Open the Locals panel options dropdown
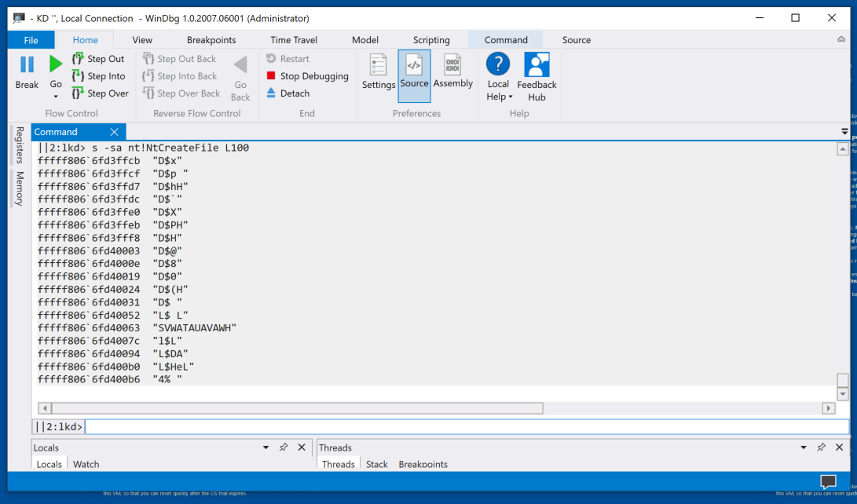Screen dimensions: 857x504 coord(266,447)
